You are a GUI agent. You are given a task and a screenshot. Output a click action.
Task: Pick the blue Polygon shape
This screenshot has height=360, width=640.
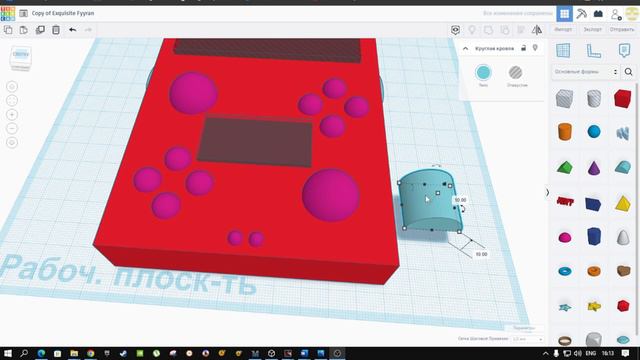click(x=594, y=237)
